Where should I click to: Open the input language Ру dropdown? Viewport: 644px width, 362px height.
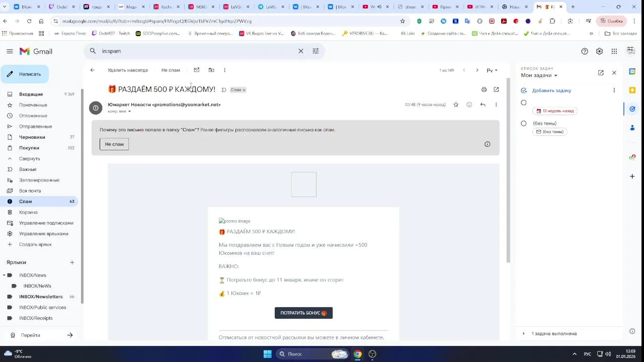coord(492,70)
